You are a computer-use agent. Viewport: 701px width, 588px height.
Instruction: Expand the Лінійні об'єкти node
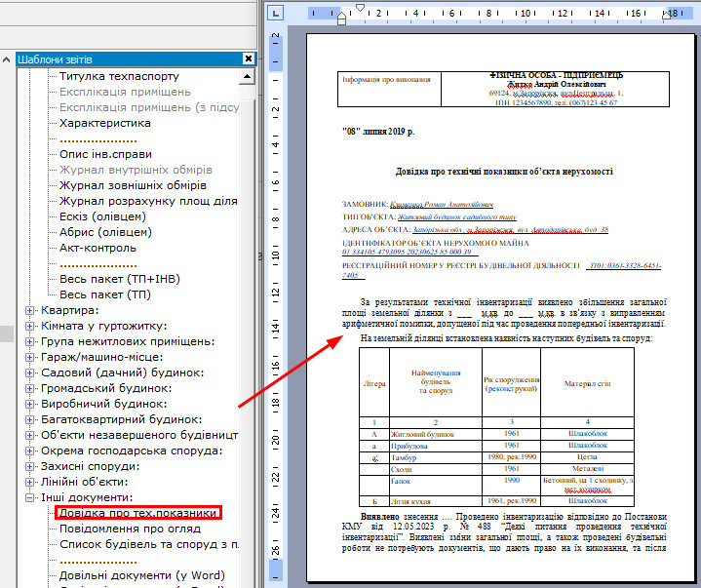click(x=29, y=482)
